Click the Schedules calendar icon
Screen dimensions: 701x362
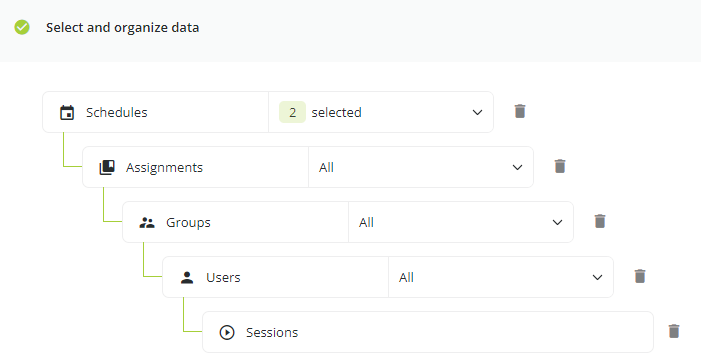(67, 113)
